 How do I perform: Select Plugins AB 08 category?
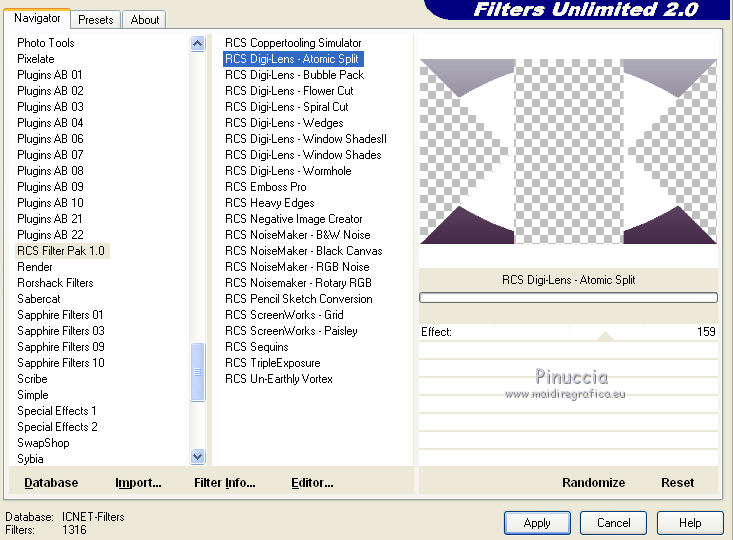click(x=50, y=171)
